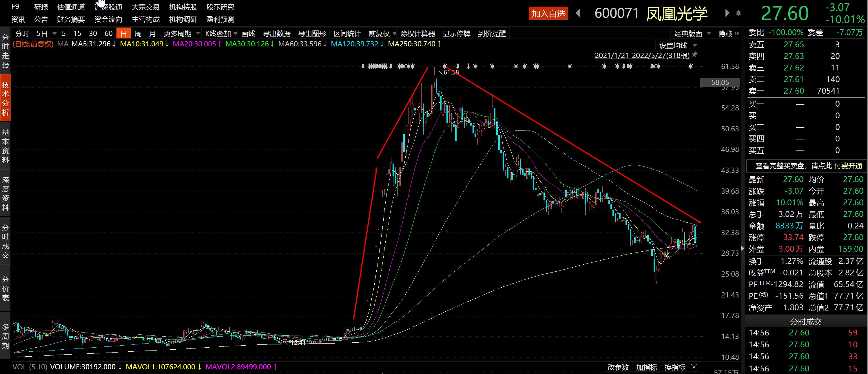Screen dimensions: 868x374
Task: Click the price alert bell icon
Action: pos(738,14)
